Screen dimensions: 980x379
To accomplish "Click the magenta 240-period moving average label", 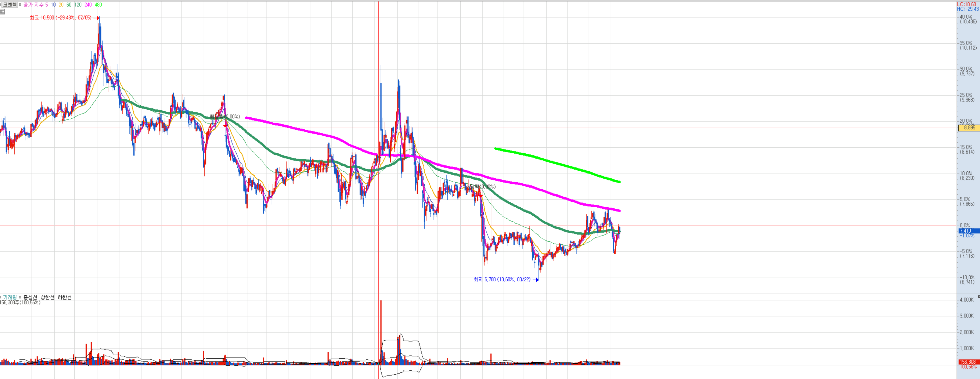I will click(88, 4).
